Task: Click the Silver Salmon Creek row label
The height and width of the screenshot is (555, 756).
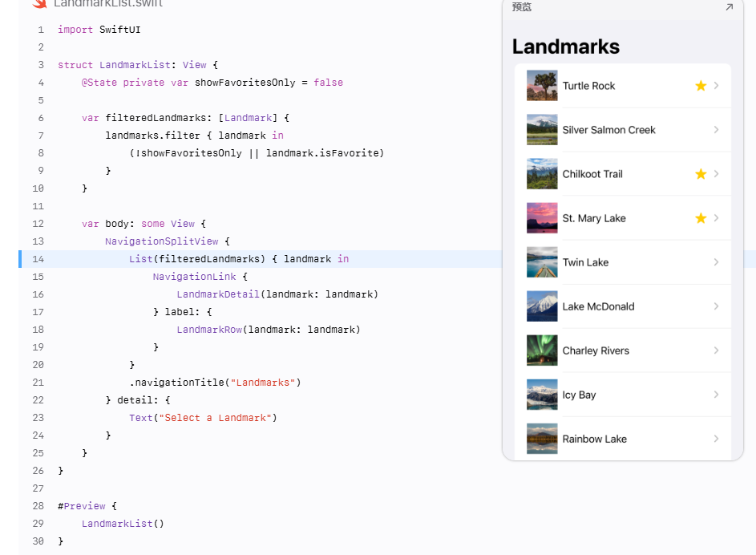Action: tap(609, 130)
